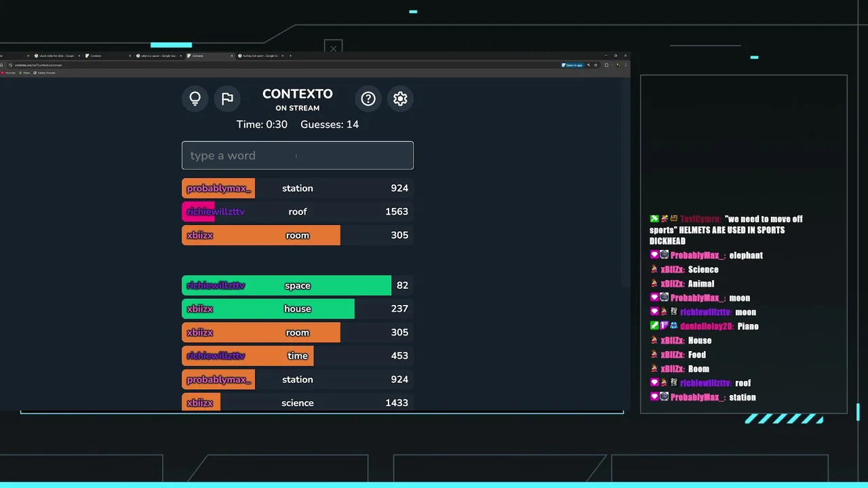Close the 'hurling Irish sport' tab
The width and height of the screenshot is (868, 488).
click(283, 56)
